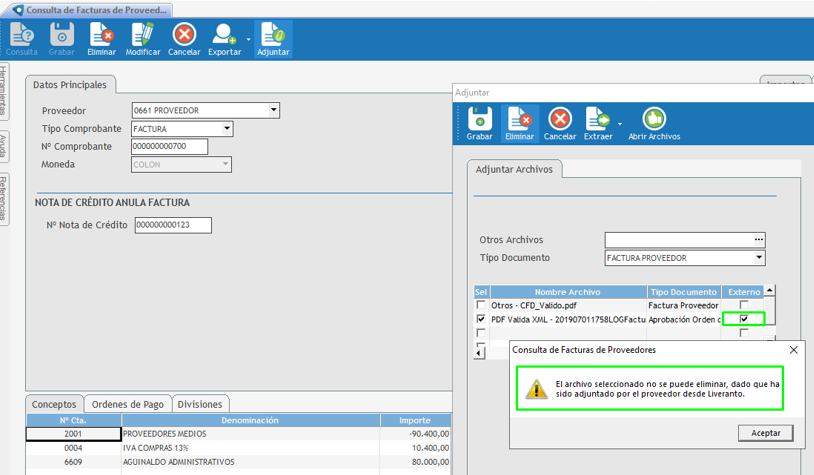This screenshot has width=814, height=475.
Task: Click the Nº Cta. column header
Action: (x=73, y=420)
